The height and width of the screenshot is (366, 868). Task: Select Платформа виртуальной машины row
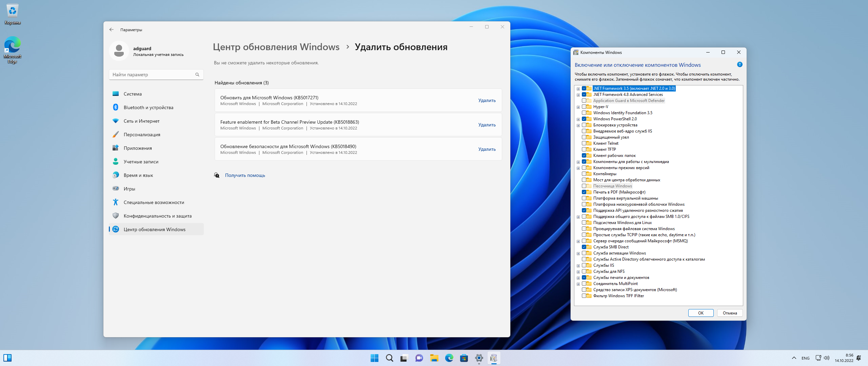[x=625, y=198]
